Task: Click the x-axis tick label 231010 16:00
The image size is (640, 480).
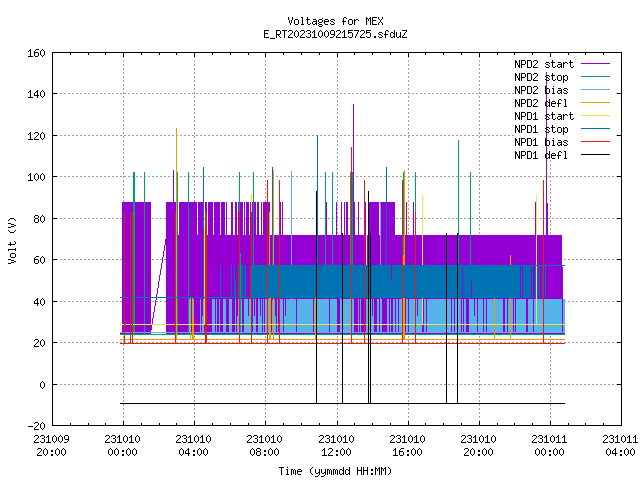Action: pos(407,446)
